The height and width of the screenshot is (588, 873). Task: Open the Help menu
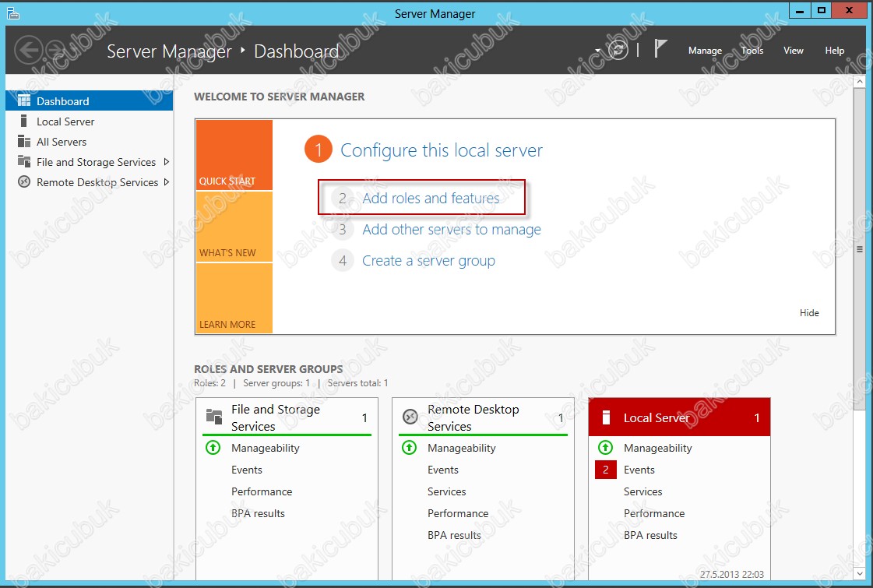(x=835, y=50)
